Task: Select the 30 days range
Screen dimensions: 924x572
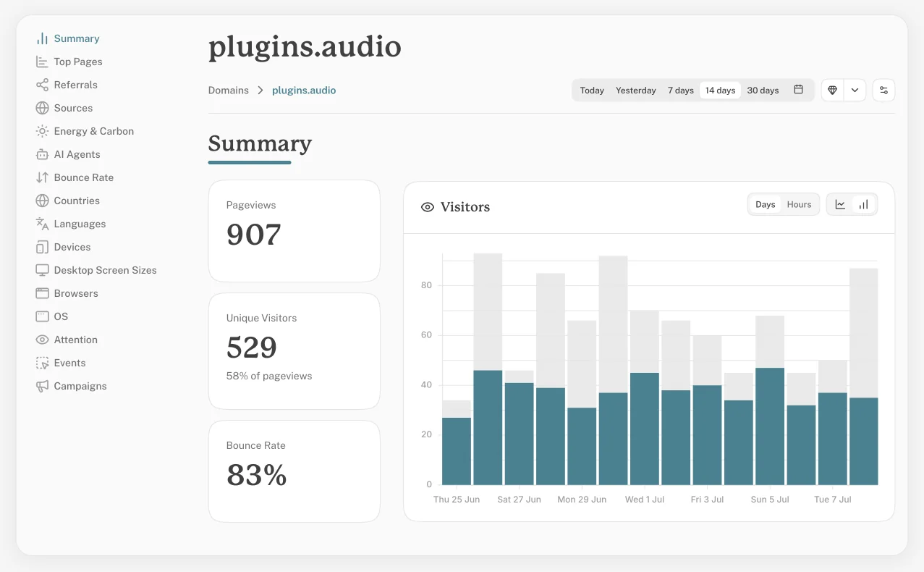Action: pos(763,91)
